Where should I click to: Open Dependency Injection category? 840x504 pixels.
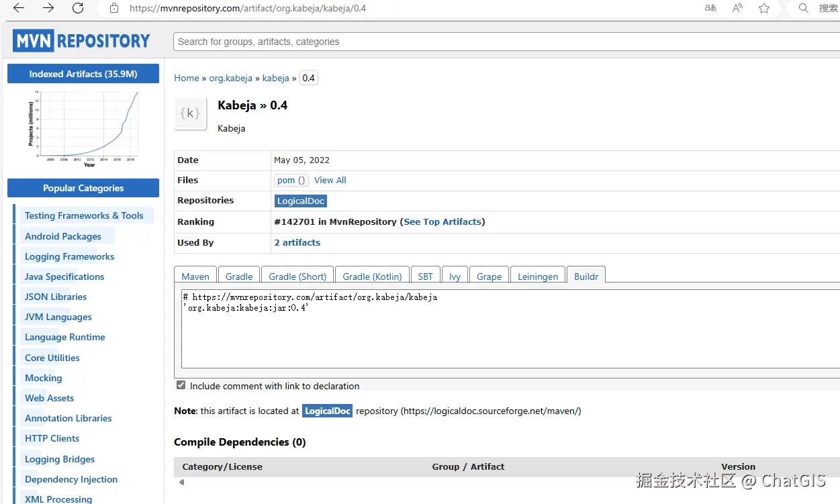pyautogui.click(x=71, y=479)
